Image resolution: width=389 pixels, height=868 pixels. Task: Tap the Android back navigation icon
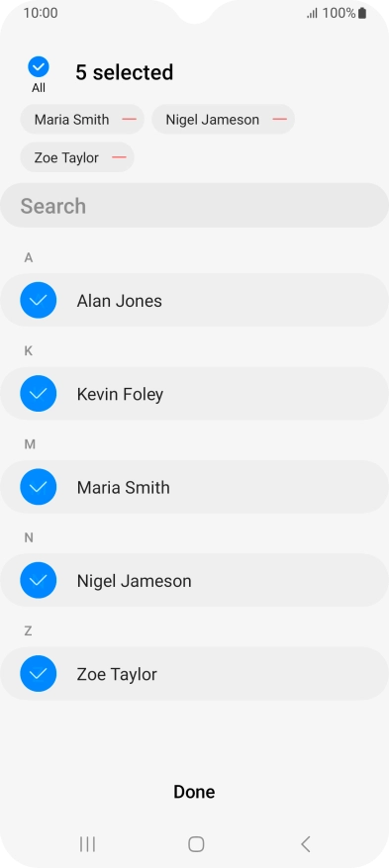306,844
